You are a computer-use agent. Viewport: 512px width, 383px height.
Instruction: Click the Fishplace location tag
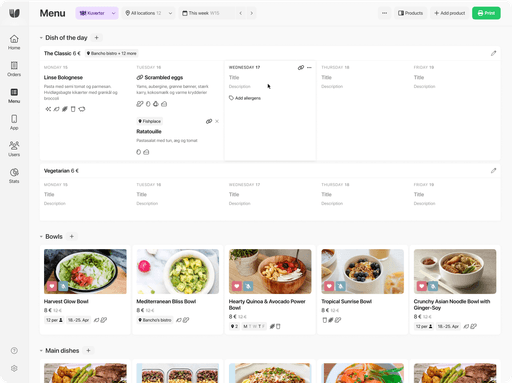click(150, 121)
